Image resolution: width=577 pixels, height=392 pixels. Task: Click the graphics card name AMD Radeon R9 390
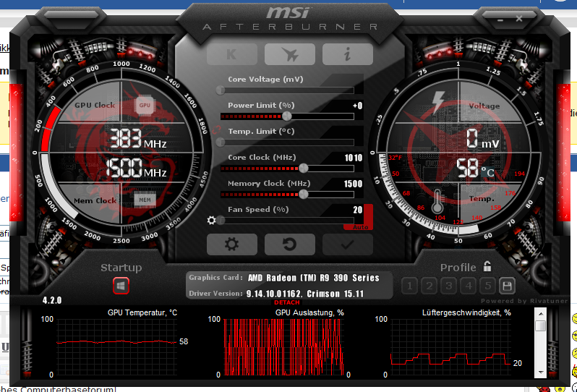pos(314,278)
